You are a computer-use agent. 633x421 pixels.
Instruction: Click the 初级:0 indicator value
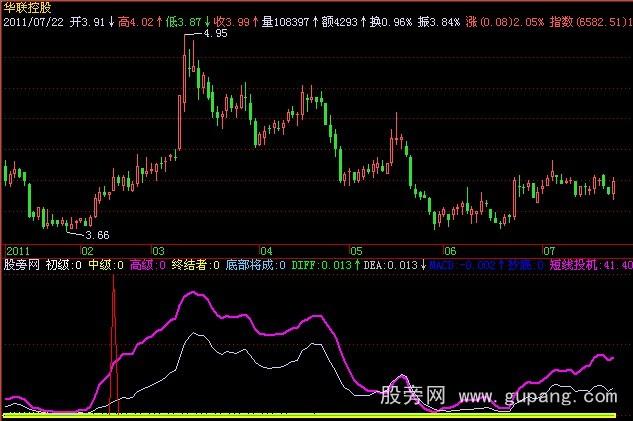point(63,265)
